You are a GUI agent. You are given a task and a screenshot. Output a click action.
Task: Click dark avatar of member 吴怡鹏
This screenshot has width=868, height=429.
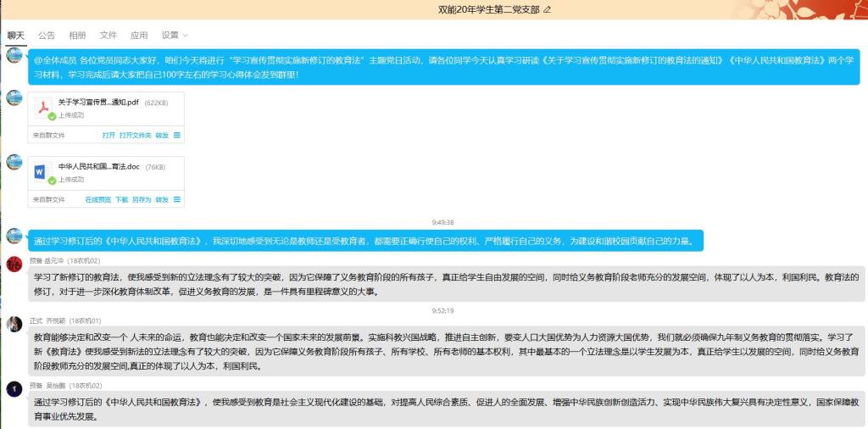(14, 388)
